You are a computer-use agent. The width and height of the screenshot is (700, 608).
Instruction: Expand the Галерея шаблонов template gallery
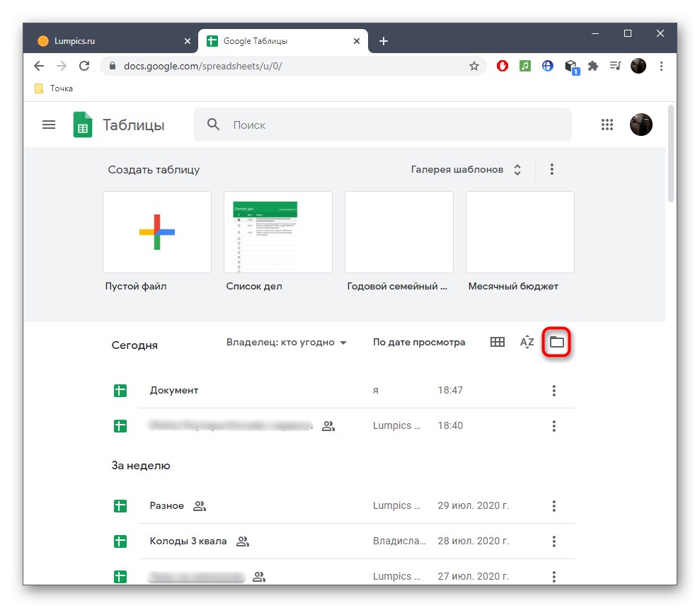(466, 169)
